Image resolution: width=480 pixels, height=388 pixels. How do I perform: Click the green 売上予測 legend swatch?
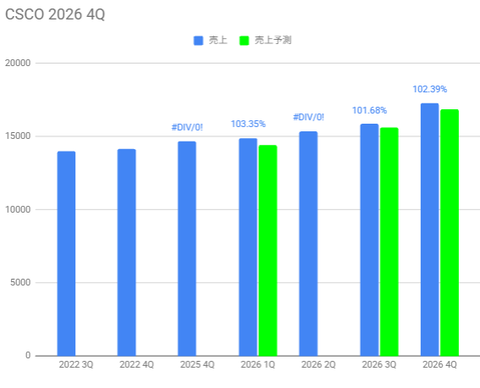point(244,40)
